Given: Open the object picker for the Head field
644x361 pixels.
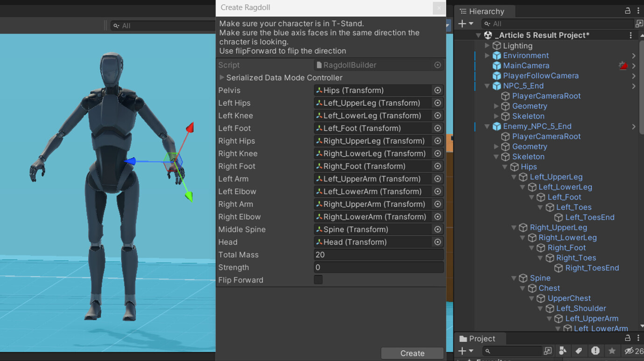Looking at the screenshot, I should tap(437, 242).
